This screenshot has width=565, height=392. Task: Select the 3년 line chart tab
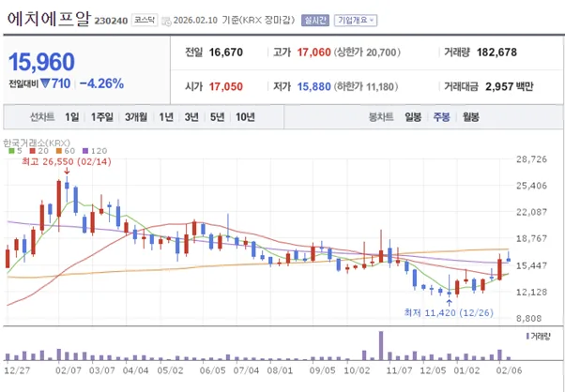click(191, 117)
